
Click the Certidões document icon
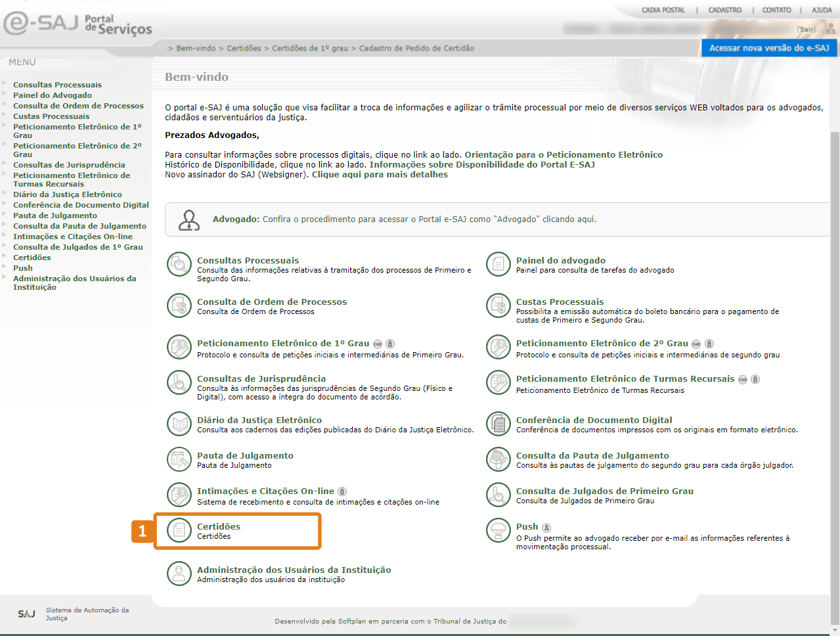(179, 530)
